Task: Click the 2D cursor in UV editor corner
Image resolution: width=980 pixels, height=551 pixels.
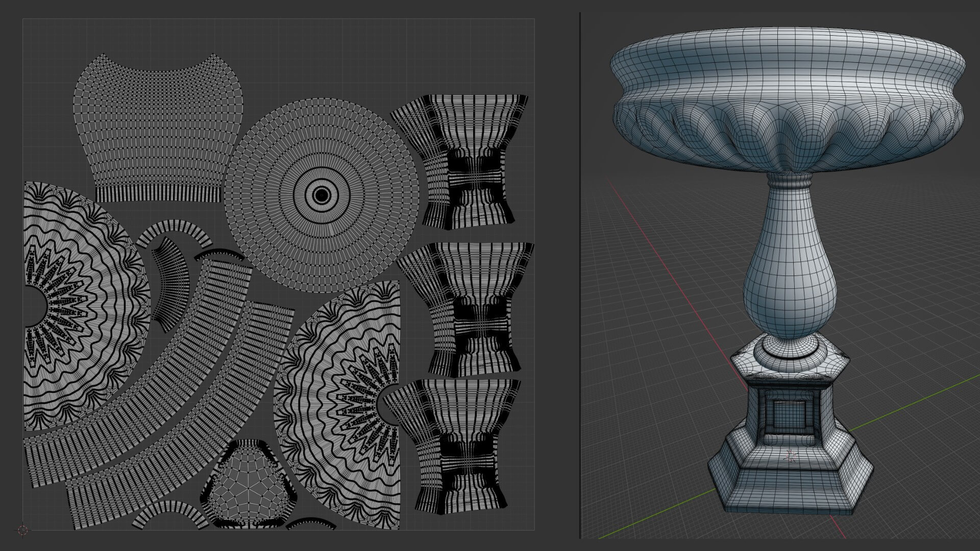Action: click(22, 530)
